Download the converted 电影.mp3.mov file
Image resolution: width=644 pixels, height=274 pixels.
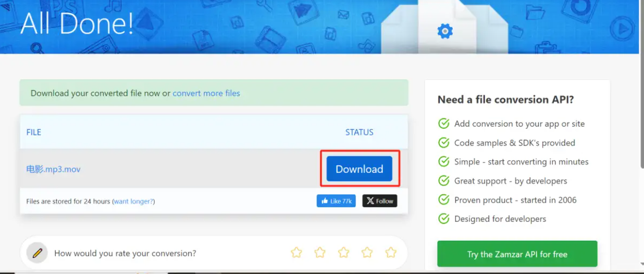tap(359, 169)
